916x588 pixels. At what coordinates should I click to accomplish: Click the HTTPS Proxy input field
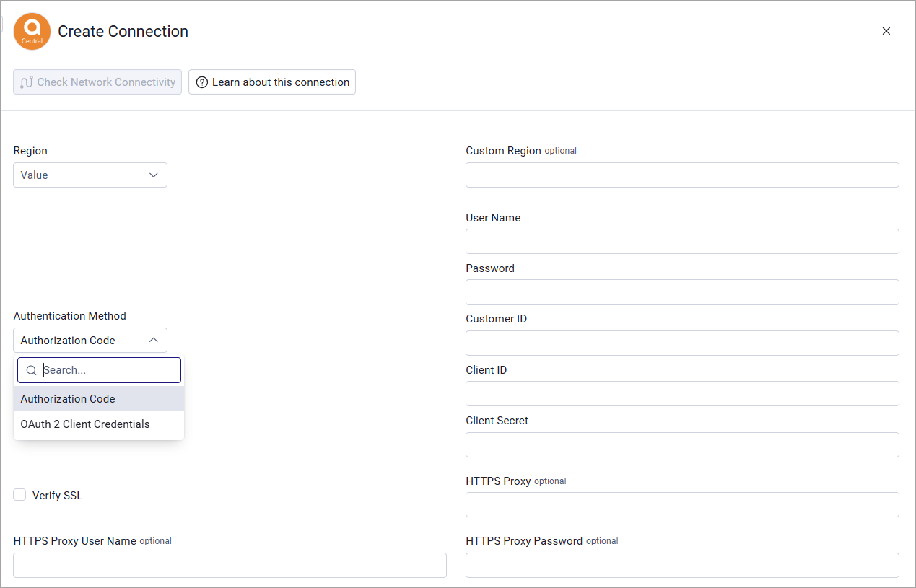(x=682, y=505)
